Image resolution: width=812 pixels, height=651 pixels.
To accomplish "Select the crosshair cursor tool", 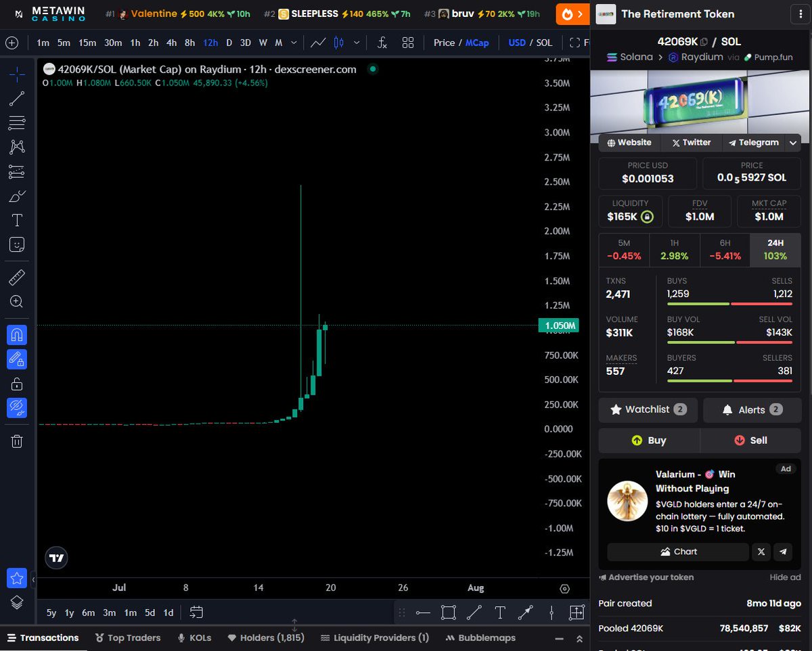I will tap(17, 74).
